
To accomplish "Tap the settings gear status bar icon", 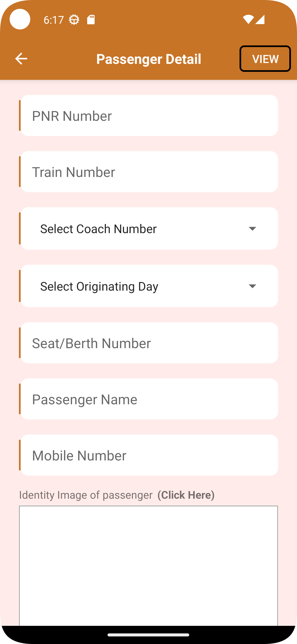I will tap(74, 20).
